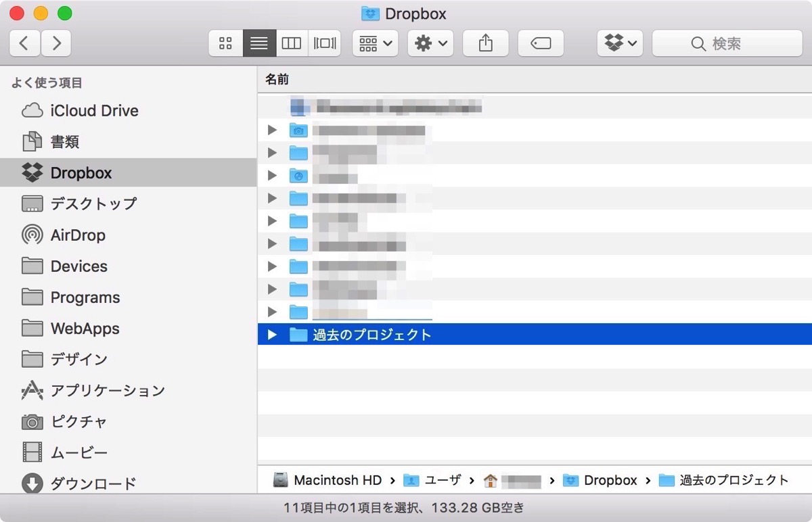Open the Dropbox toolbar dropdown
Image resolution: width=812 pixels, height=522 pixels.
[620, 43]
